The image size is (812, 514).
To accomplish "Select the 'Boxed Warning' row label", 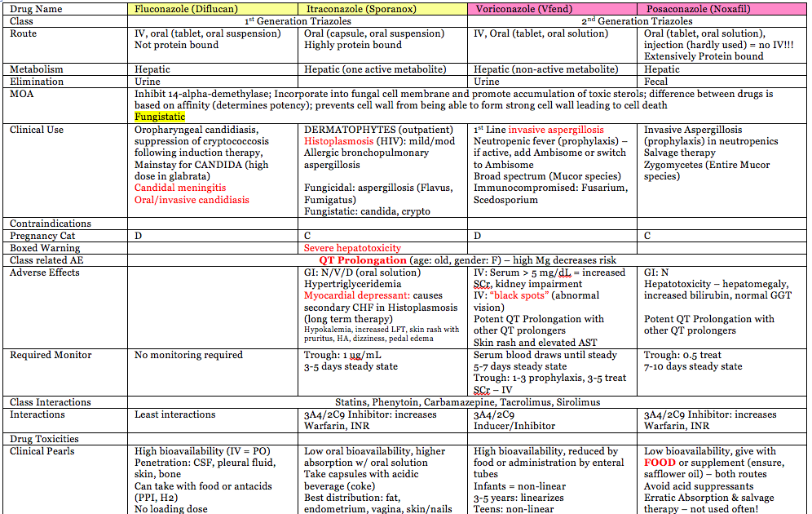I will (x=45, y=248).
